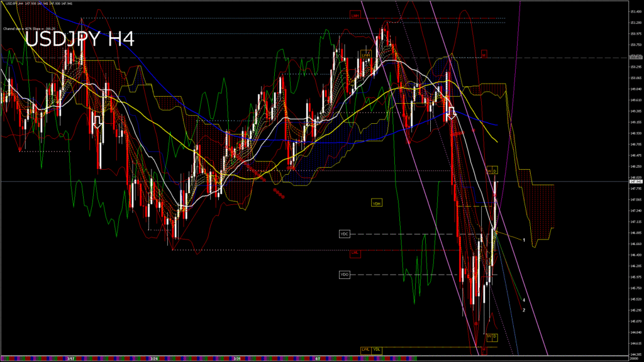
Task: Select the yellow YDH label box
Action: [x=377, y=203]
